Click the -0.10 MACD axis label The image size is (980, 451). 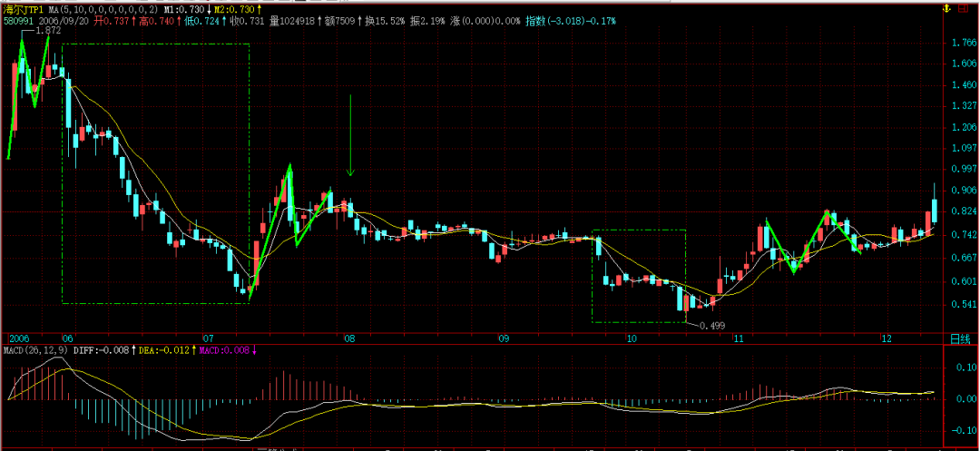coord(962,431)
